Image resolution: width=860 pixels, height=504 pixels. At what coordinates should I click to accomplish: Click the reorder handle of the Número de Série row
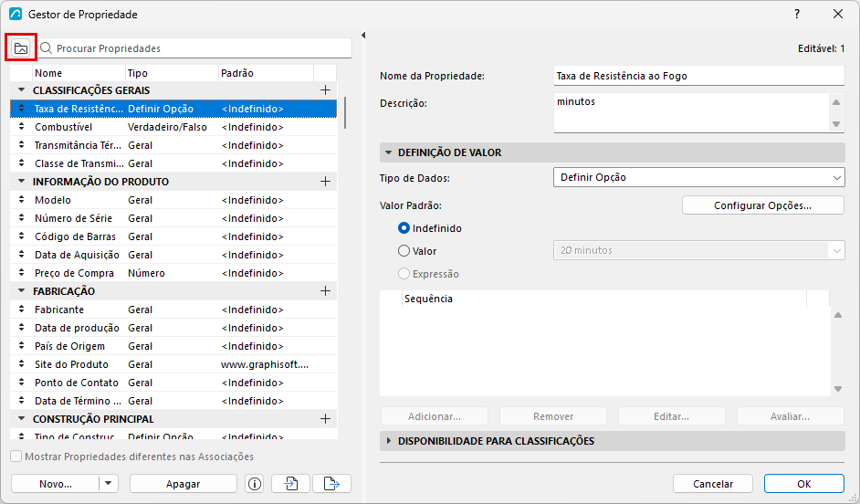(x=21, y=217)
